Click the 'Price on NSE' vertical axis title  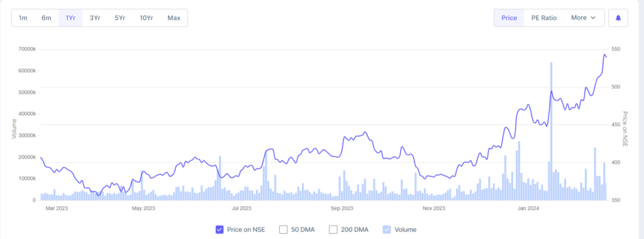[x=625, y=128]
